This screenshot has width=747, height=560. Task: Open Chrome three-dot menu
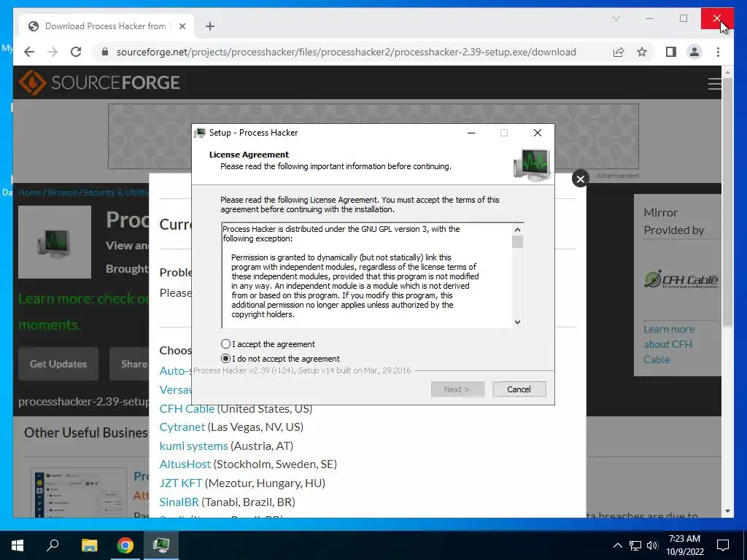click(718, 52)
